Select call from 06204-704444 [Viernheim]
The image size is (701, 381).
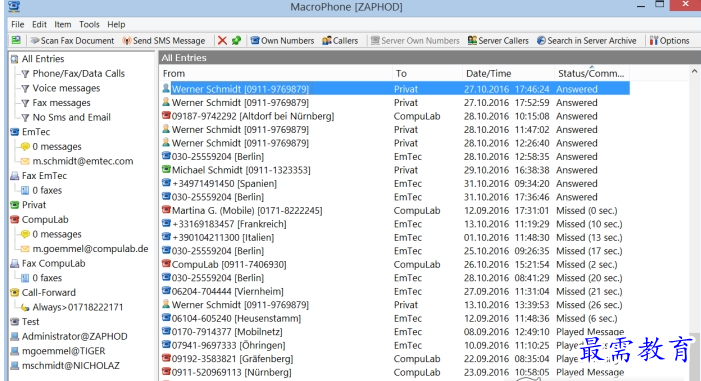pos(395,292)
